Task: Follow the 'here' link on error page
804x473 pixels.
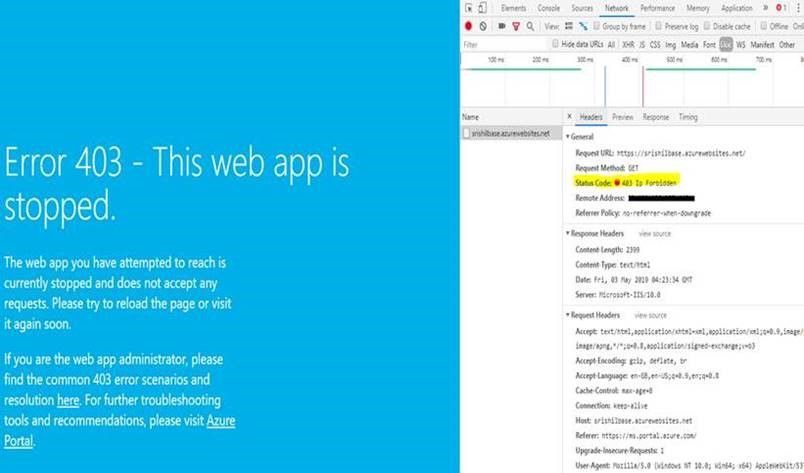Action: (x=68, y=400)
